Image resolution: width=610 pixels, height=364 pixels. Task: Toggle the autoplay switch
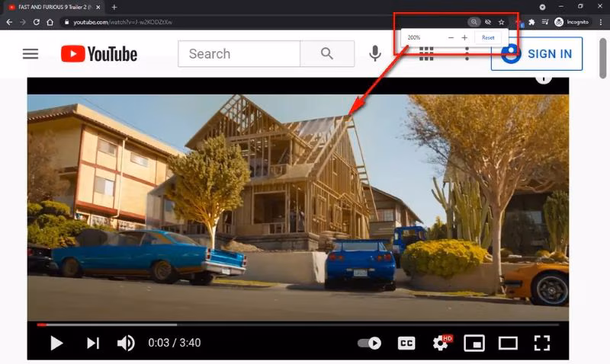[369, 343]
